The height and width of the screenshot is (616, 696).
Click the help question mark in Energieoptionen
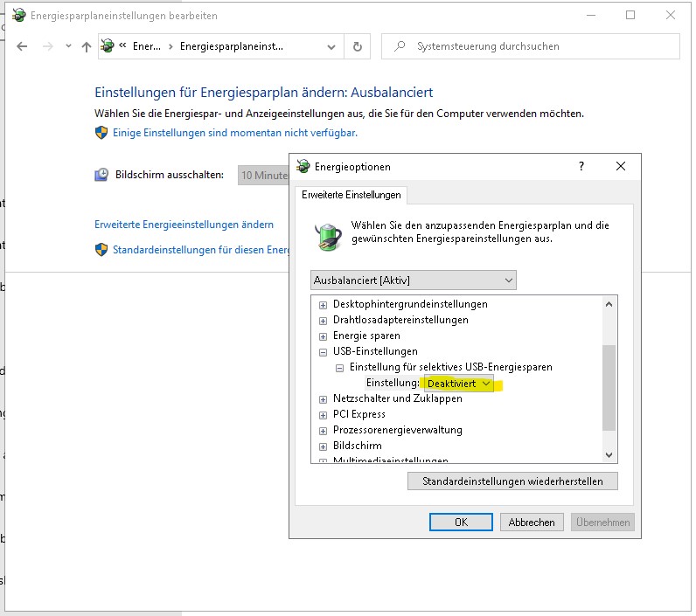point(582,166)
